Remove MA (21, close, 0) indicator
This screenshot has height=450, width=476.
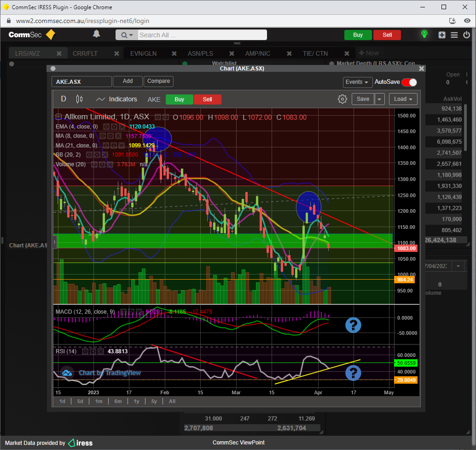(121, 146)
